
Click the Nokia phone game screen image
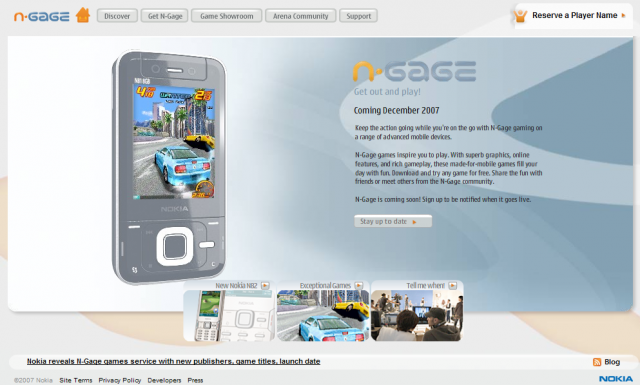click(x=174, y=142)
